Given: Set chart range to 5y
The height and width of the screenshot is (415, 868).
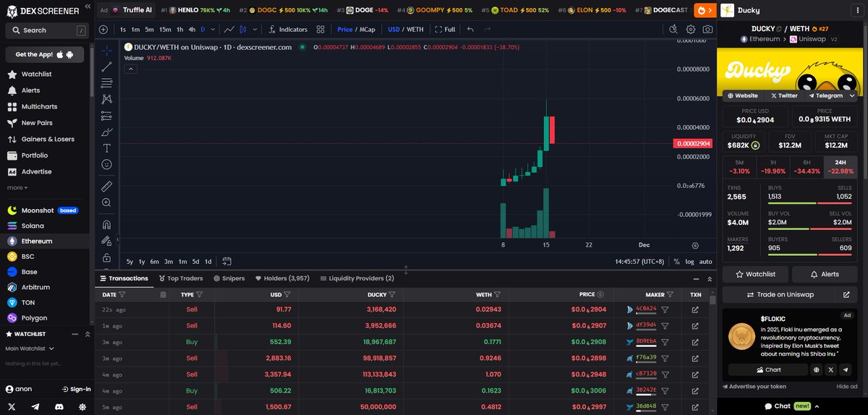Looking at the screenshot, I should click(x=129, y=261).
